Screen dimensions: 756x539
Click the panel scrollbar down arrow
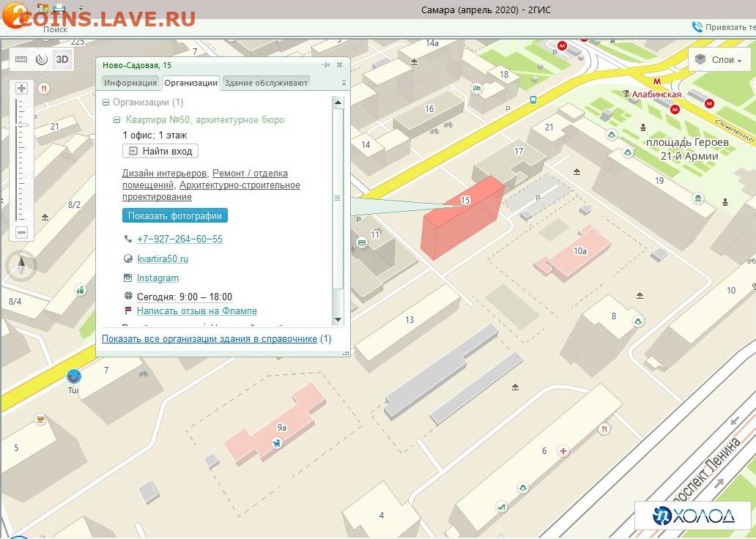(x=338, y=319)
